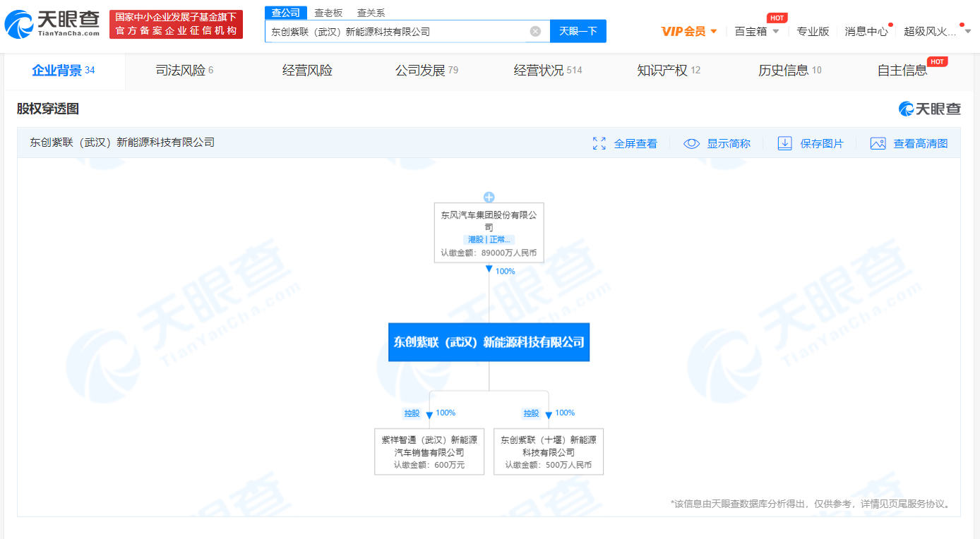Click 保存图片 text link
The width and height of the screenshot is (980, 539).
[822, 143]
